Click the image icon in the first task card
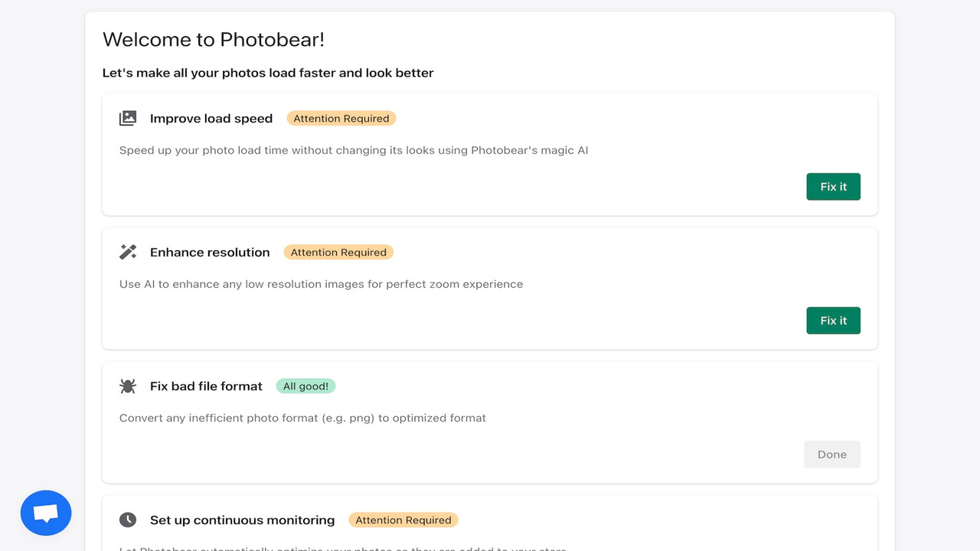This screenshot has height=551, width=980. (127, 118)
